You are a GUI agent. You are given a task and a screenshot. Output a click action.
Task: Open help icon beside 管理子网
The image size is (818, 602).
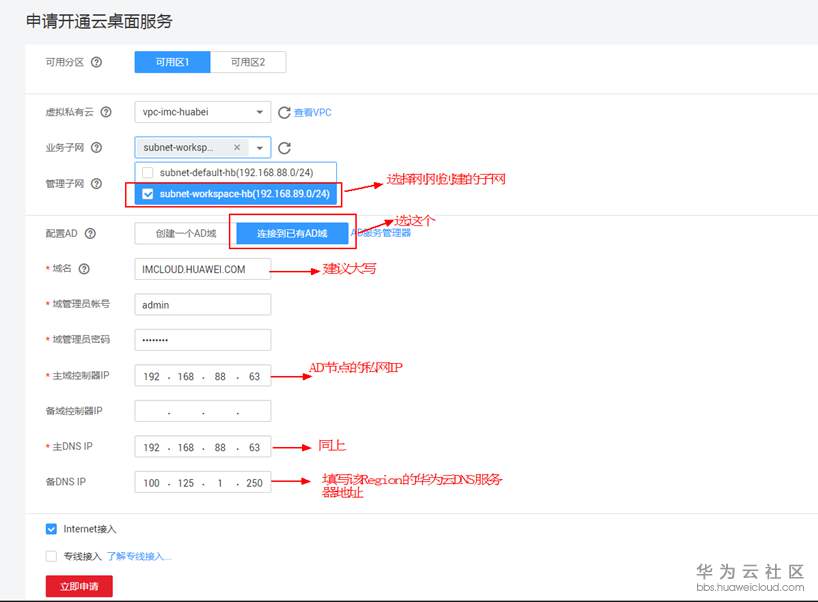97,184
